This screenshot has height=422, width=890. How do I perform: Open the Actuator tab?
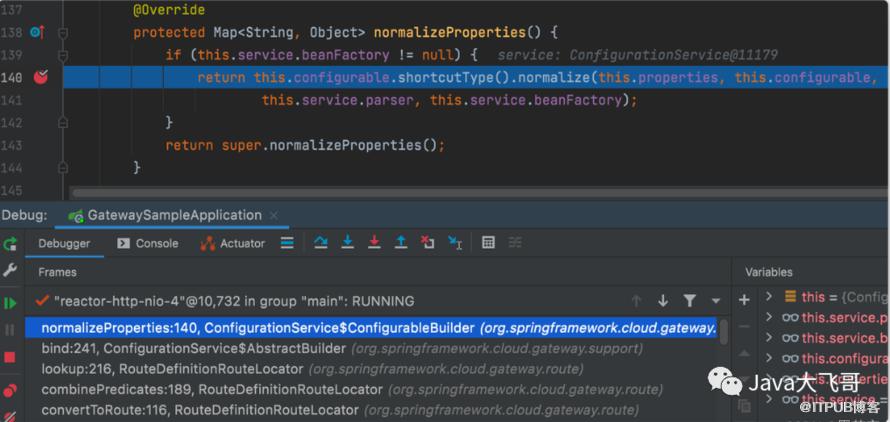tap(233, 243)
